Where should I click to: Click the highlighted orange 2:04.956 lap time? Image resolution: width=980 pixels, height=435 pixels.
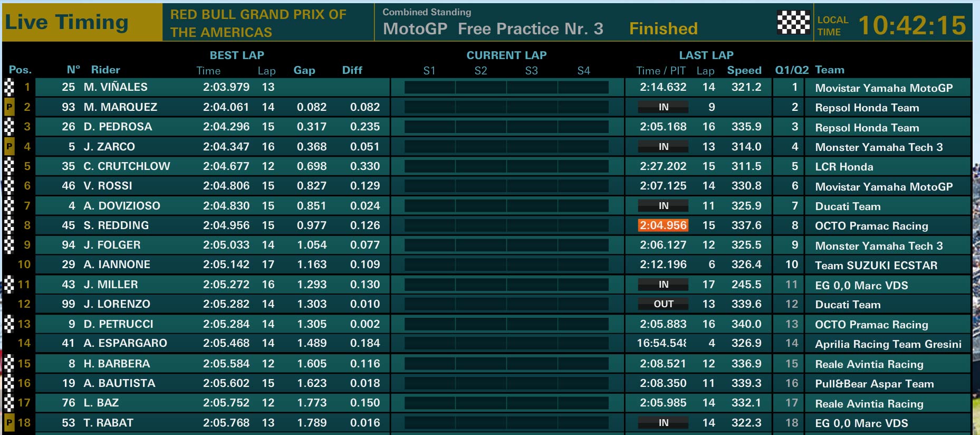click(x=663, y=225)
